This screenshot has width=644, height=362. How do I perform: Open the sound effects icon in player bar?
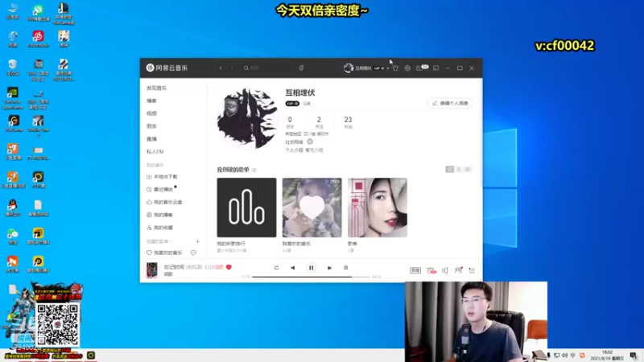(x=431, y=270)
